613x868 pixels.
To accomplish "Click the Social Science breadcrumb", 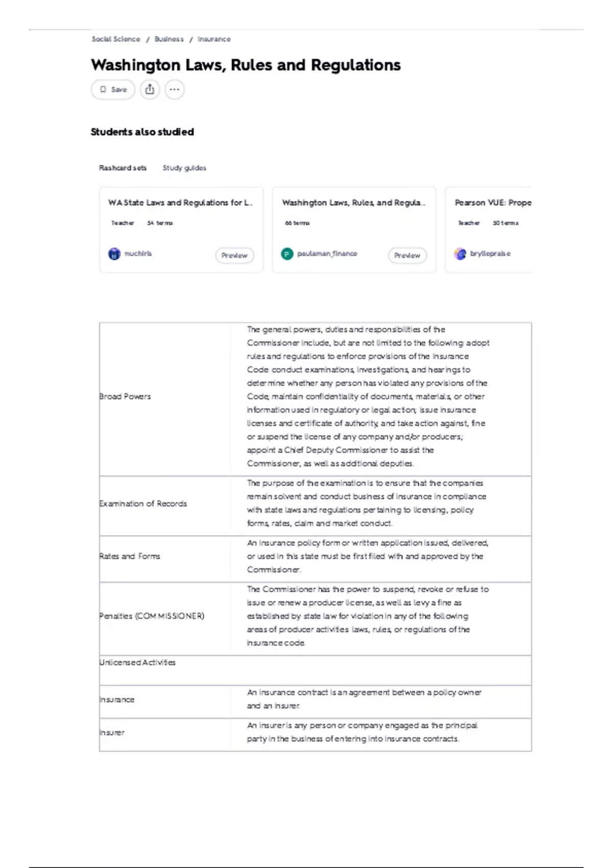I will pos(115,39).
